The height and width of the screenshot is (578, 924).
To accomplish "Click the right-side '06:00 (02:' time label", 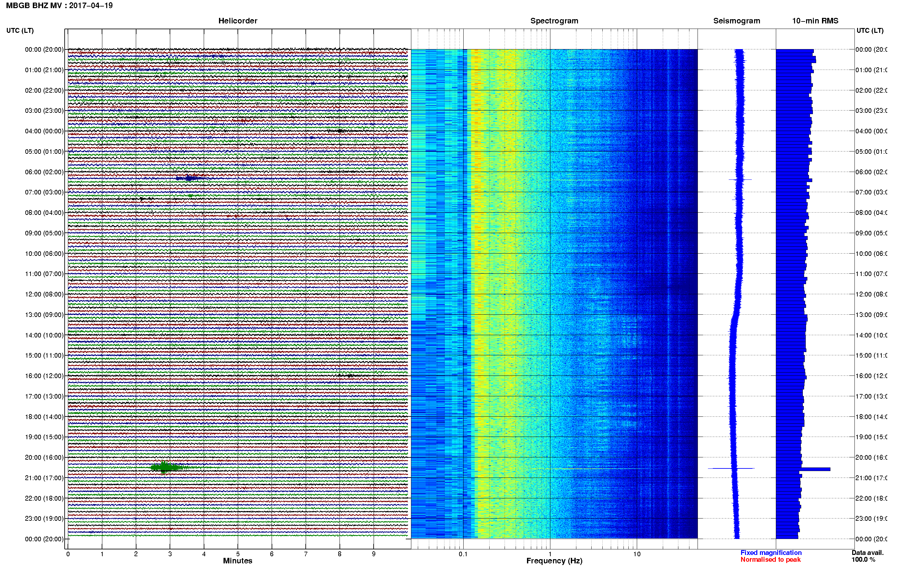I will click(x=871, y=172).
